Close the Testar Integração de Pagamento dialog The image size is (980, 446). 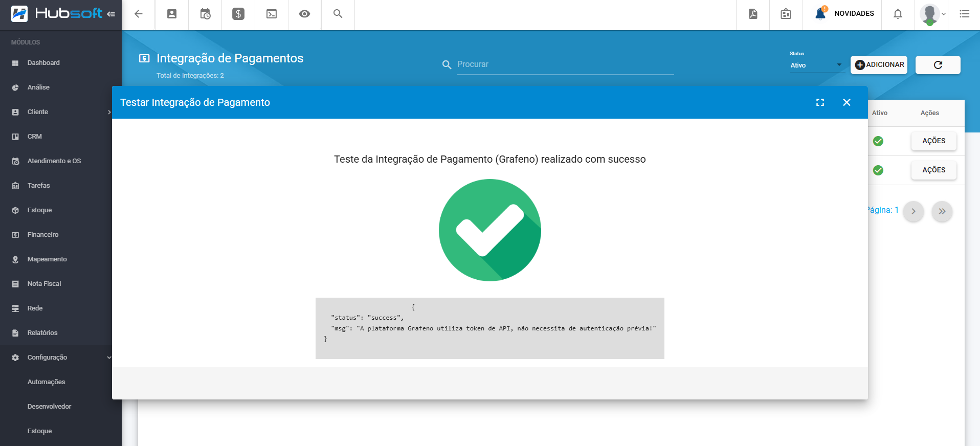(847, 102)
